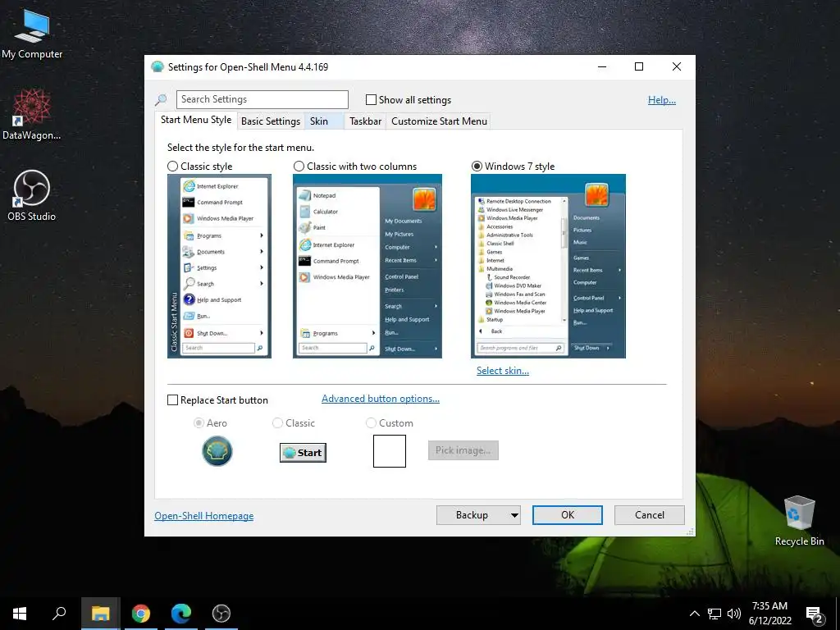Viewport: 840px width, 630px height.
Task: Select the Windows 7 style radio button
Action: tap(477, 167)
